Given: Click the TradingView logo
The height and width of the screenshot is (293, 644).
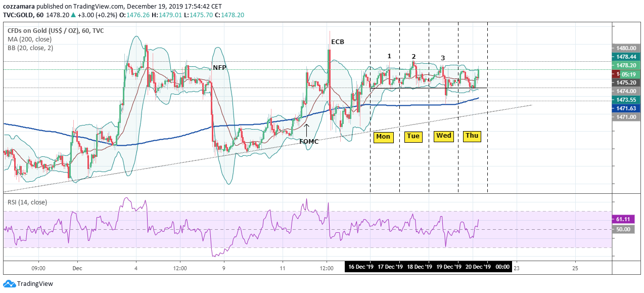Looking at the screenshot, I should [28, 284].
